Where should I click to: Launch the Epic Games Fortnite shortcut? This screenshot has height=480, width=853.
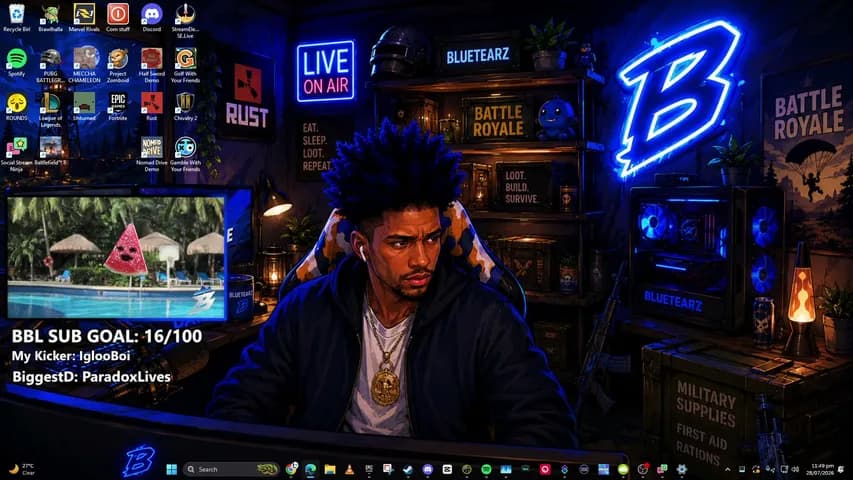coord(118,107)
